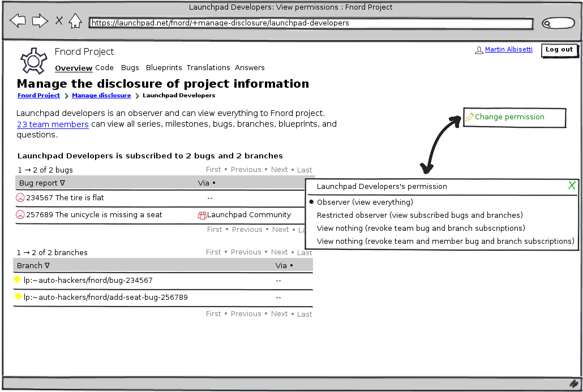Stop loading with the X icon
This screenshot has height=392, width=583.
59,20
